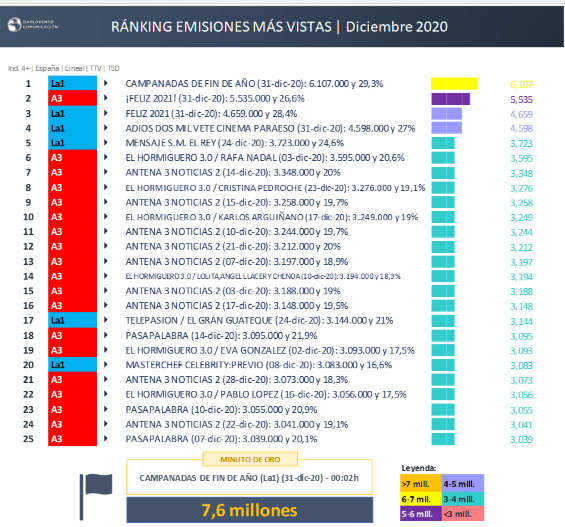Viewport: 565px width, 527px height.
Task: Click the arrow marker on the Mensaje S.M. El Rey row
Action: tap(106, 143)
